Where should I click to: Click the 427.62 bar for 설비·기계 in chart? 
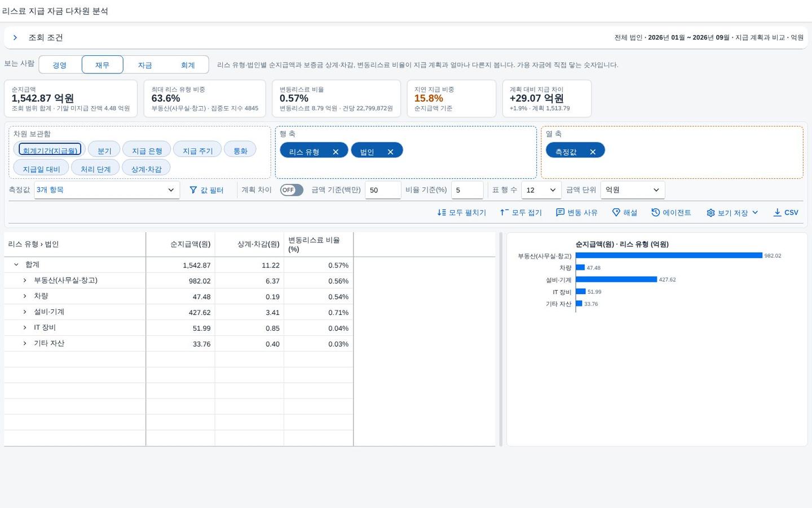pyautogui.click(x=616, y=279)
